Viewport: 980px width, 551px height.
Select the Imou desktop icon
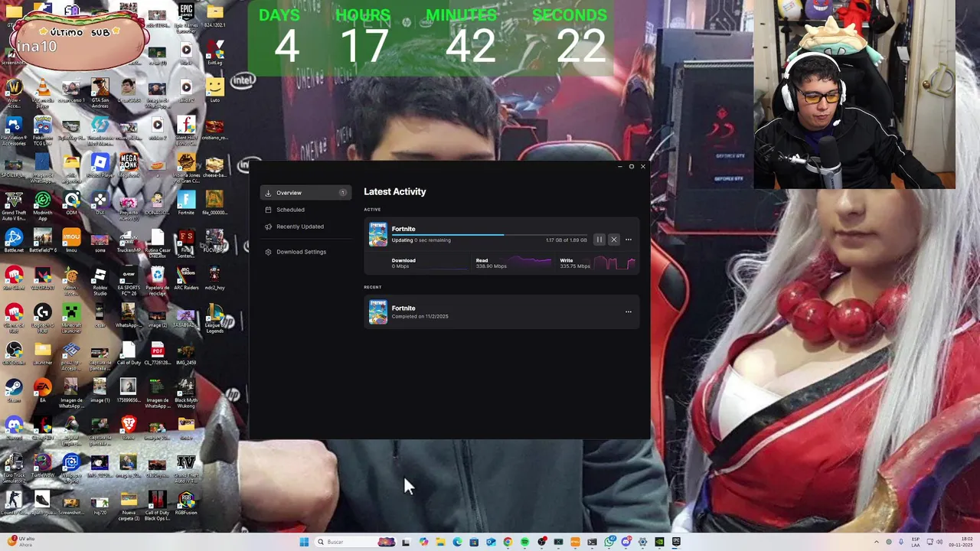click(72, 240)
